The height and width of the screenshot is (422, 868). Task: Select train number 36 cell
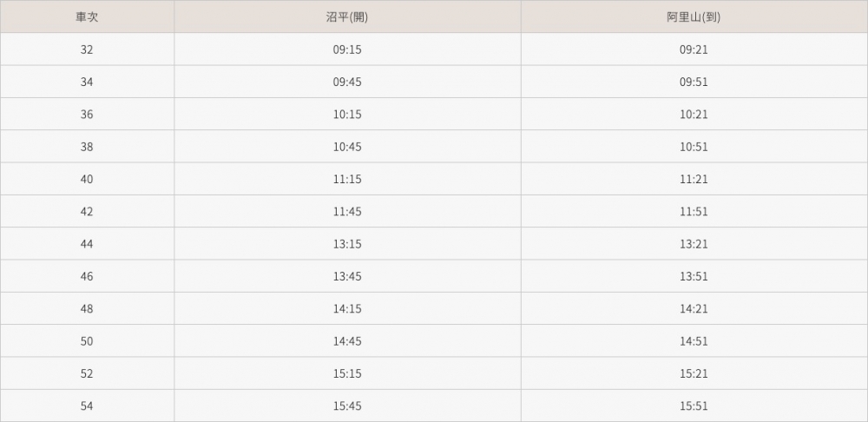pos(87,115)
